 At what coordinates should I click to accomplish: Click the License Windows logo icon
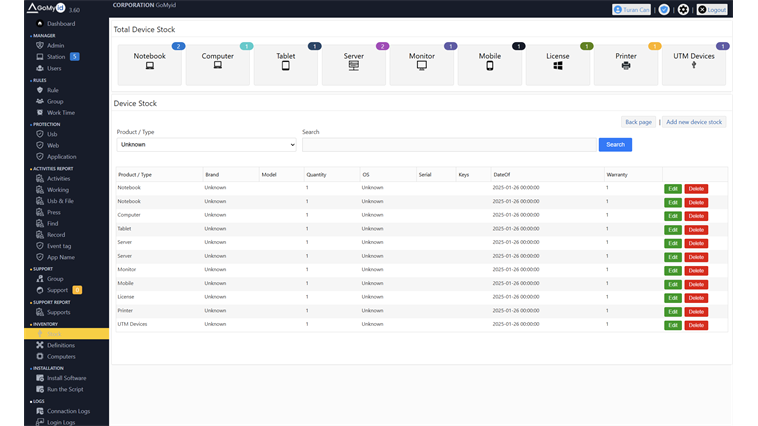(x=557, y=66)
